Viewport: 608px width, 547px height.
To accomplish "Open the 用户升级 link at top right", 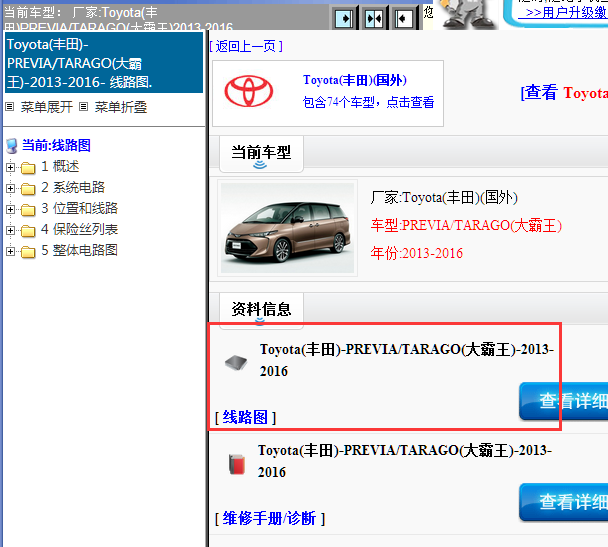I will point(562,12).
